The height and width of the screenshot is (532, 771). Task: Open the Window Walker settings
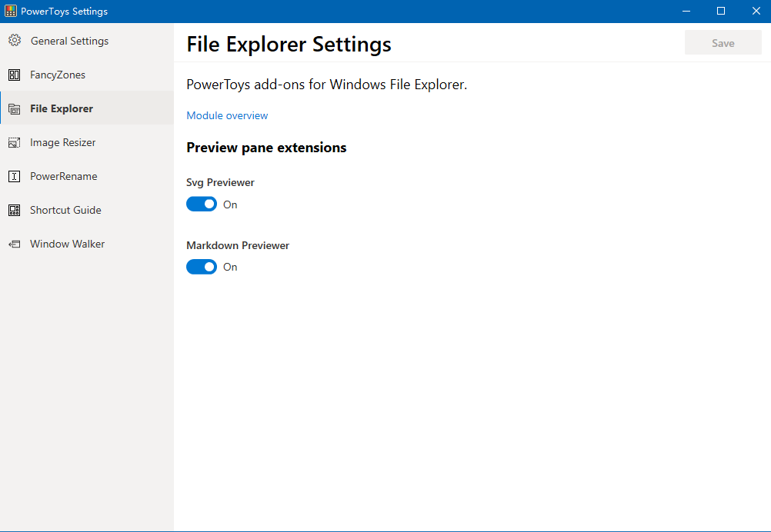(67, 244)
